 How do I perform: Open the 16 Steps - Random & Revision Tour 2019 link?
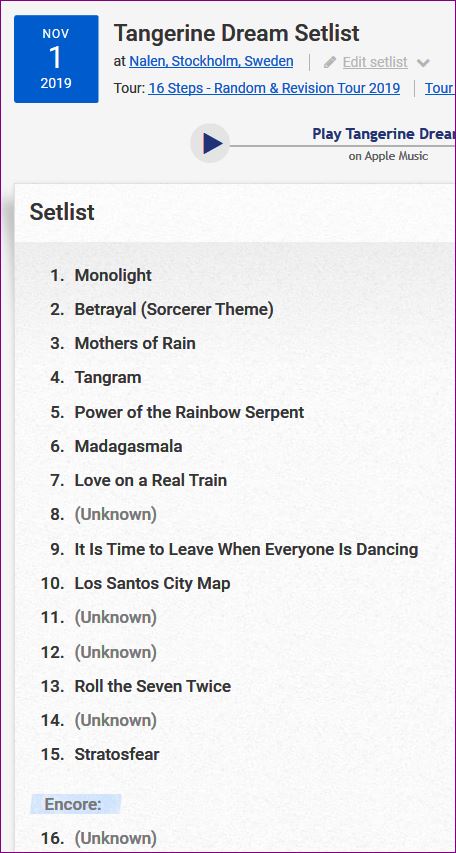(x=274, y=88)
